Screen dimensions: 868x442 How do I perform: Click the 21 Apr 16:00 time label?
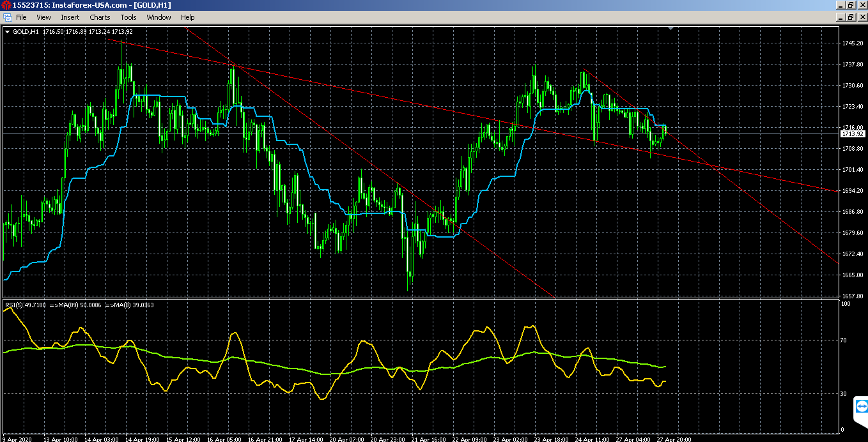click(x=430, y=439)
